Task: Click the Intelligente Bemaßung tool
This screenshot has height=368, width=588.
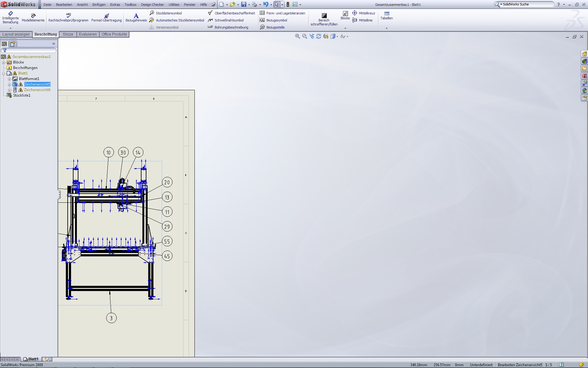Action: click(10, 17)
